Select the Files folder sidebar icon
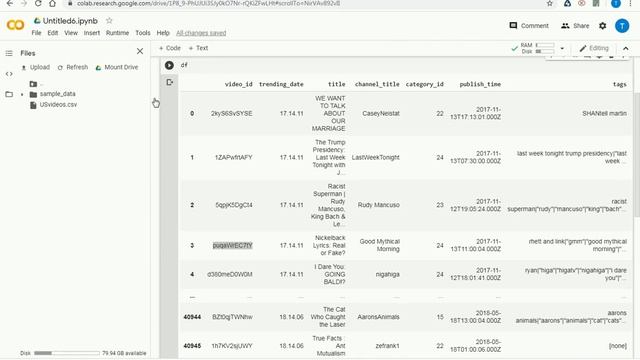This screenshot has height=360, width=640. pos(9,94)
